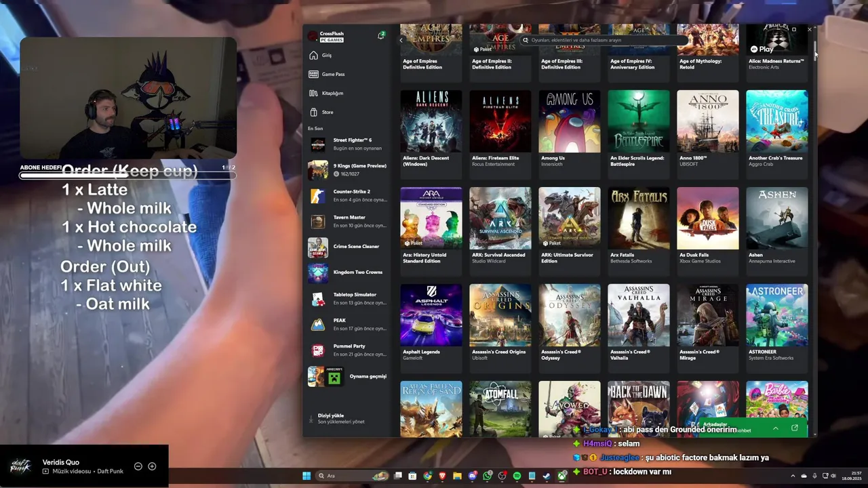Open Pummel Party recent entry
Screen dimensions: 868x488
pos(348,350)
